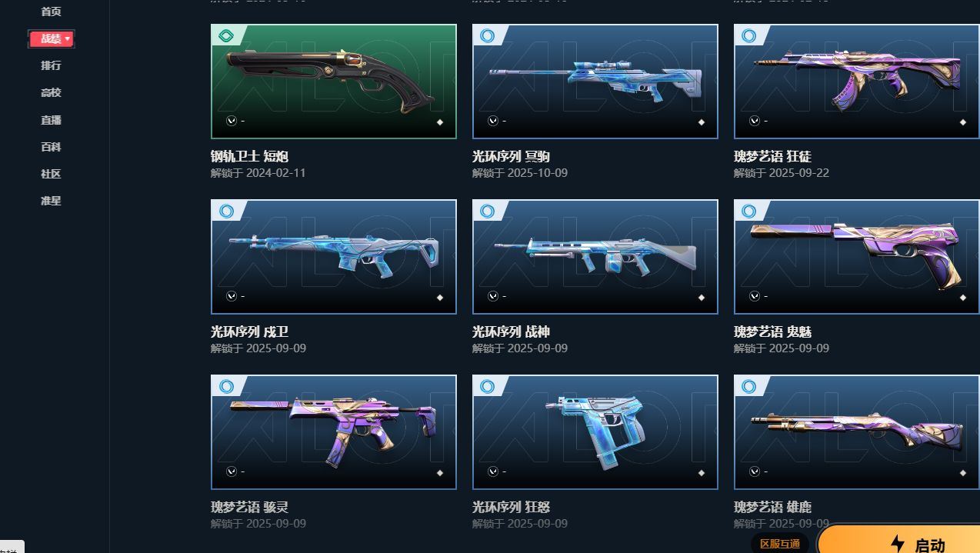Open the 直播 section
The image size is (980, 553).
(51, 120)
